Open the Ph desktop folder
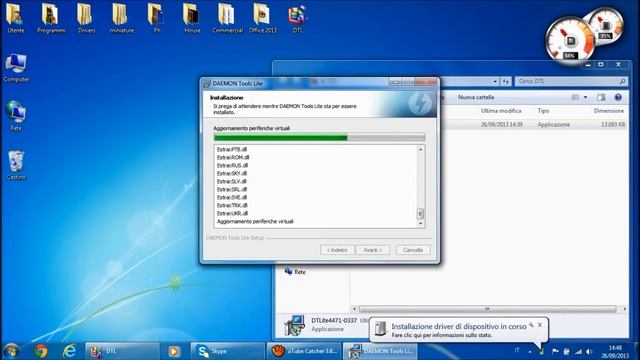 click(157, 18)
